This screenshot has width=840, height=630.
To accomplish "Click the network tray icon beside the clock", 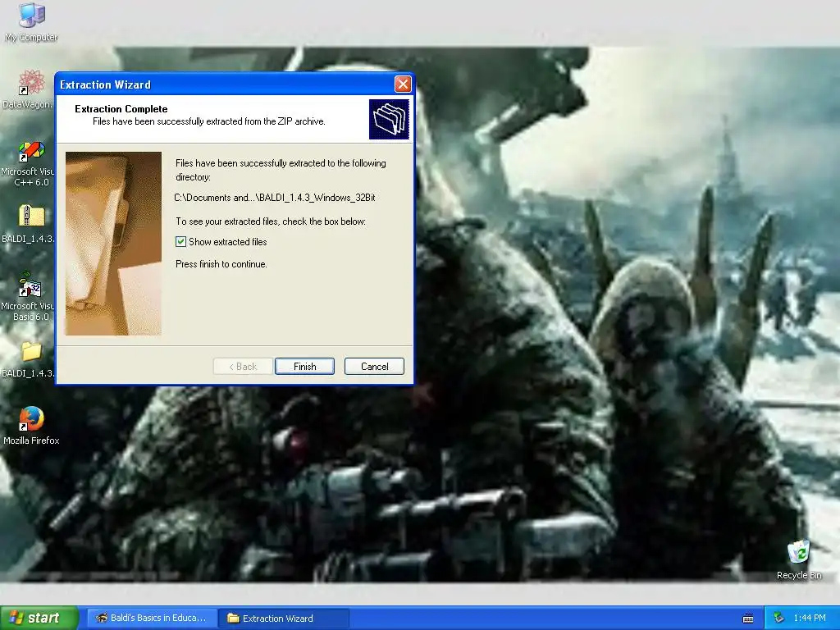I will click(x=779, y=618).
